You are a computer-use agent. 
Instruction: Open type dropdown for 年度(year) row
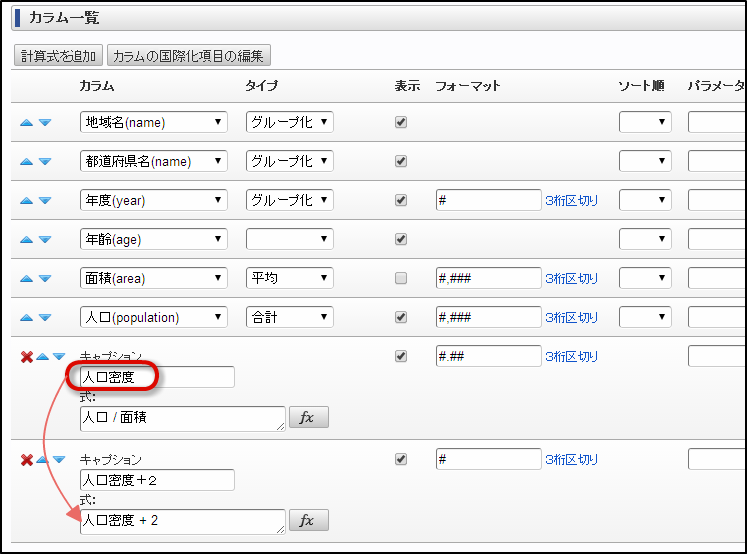coord(290,201)
